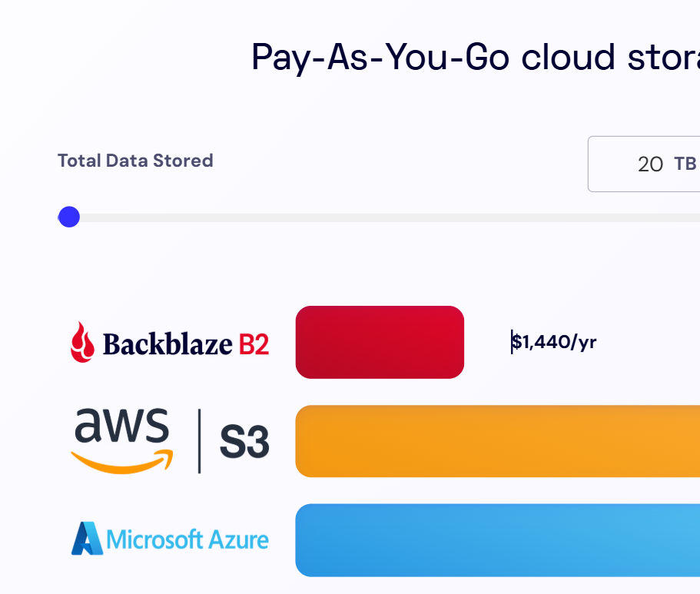Focus the 20 TB data input field
The image size is (700, 594).
(x=644, y=164)
